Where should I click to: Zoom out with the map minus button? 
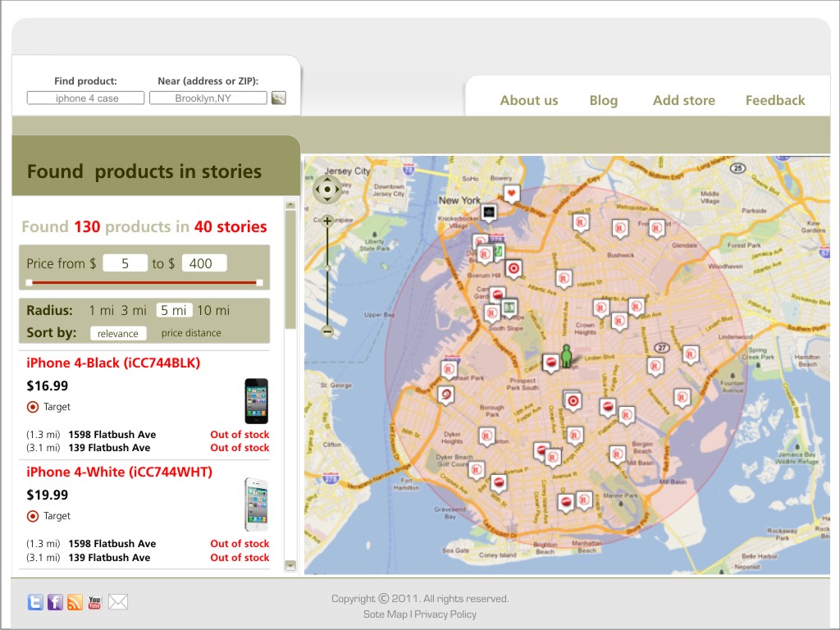327,331
